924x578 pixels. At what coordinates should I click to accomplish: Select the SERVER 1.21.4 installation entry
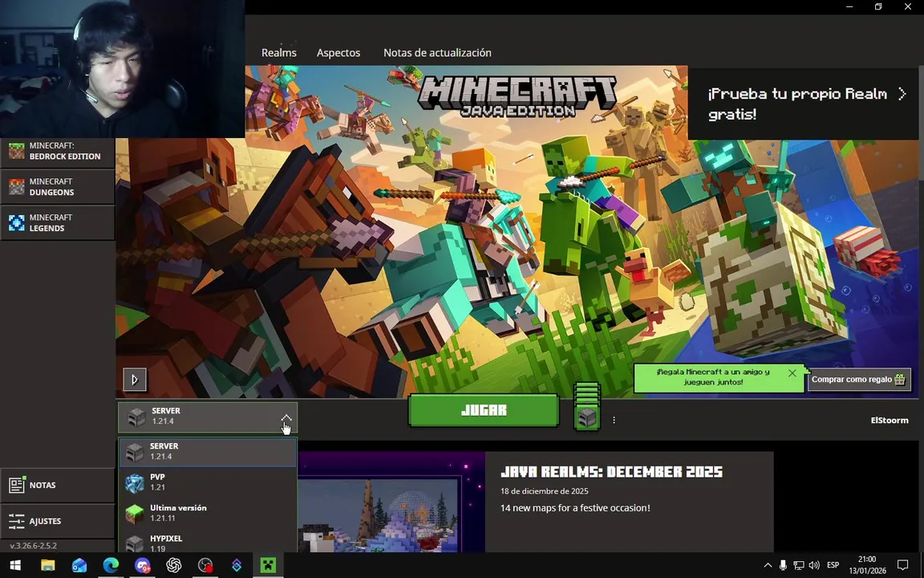point(208,452)
